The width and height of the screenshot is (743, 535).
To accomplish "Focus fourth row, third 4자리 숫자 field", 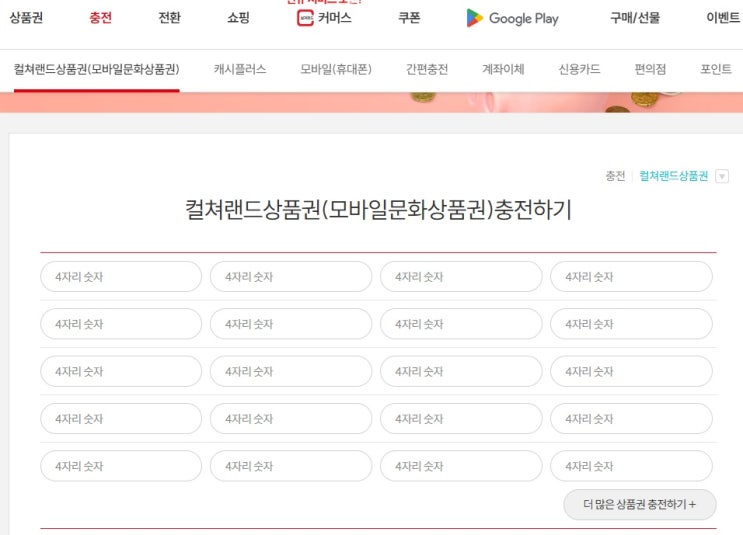I will pos(461,419).
